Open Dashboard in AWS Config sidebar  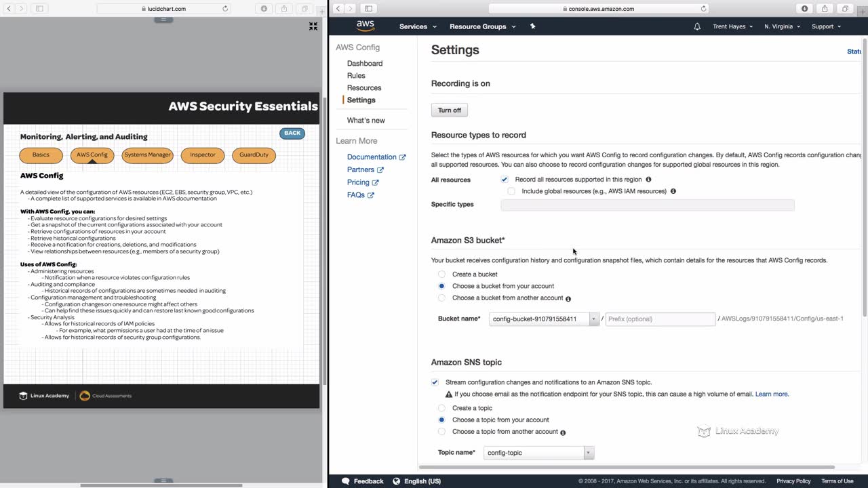tap(365, 64)
